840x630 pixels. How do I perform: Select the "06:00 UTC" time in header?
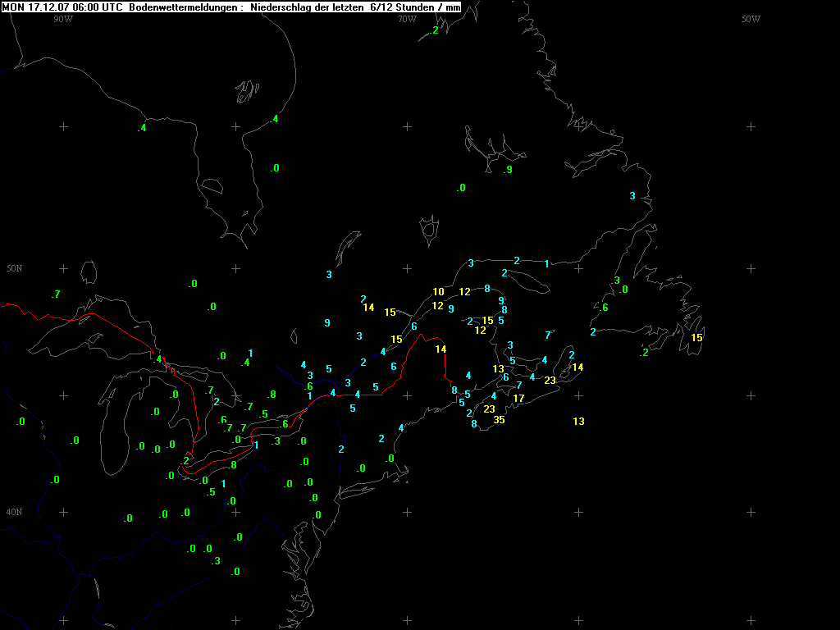(x=97, y=7)
